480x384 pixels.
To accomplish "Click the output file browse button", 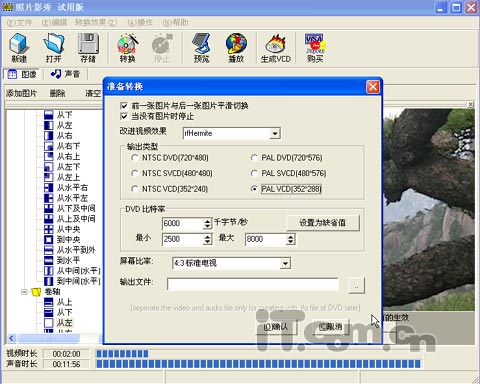I will point(356,285).
